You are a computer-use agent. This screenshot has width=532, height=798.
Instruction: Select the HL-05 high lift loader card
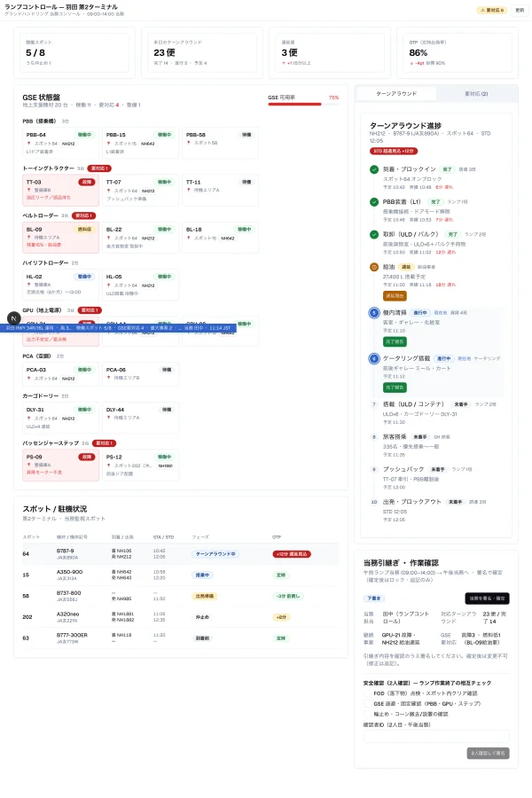140,285
